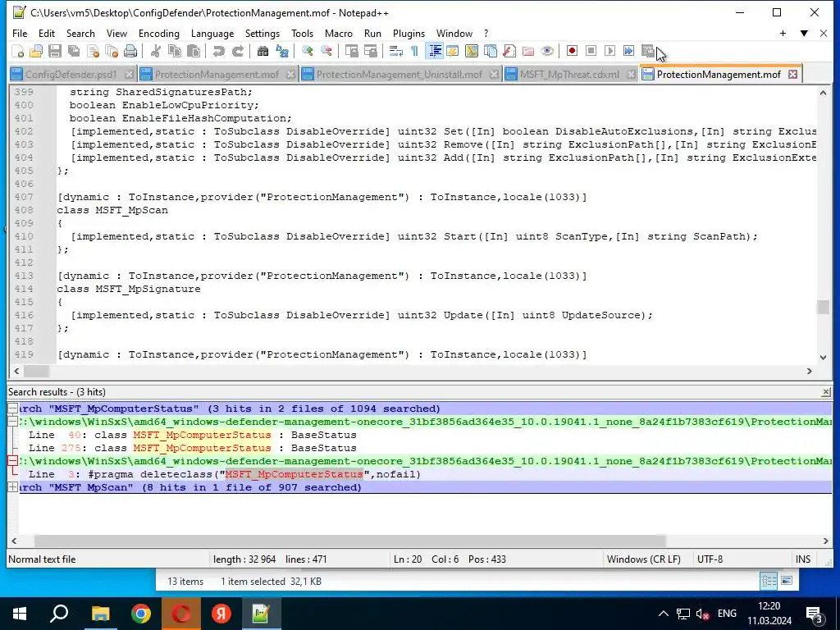Play back recorded macro icon

tap(609, 51)
